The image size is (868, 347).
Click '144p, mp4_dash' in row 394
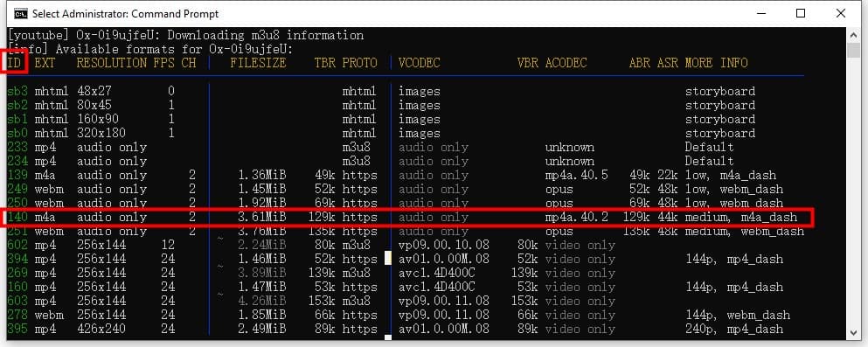click(734, 259)
